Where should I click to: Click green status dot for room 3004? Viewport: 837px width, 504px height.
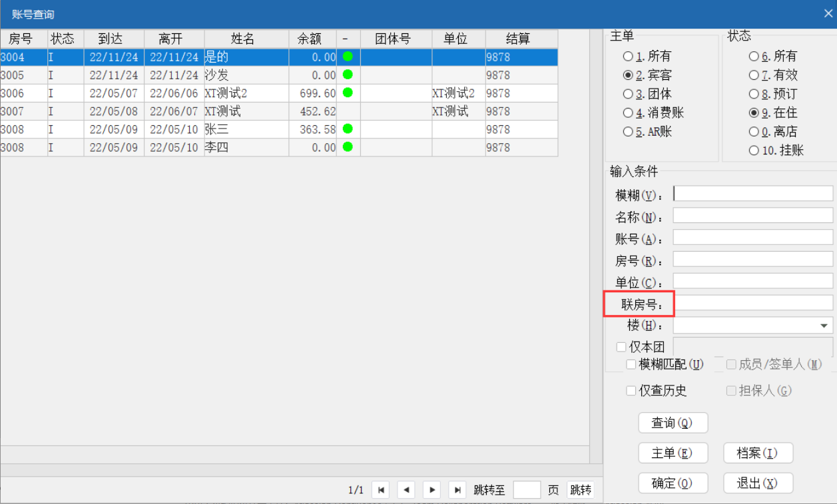(x=348, y=57)
